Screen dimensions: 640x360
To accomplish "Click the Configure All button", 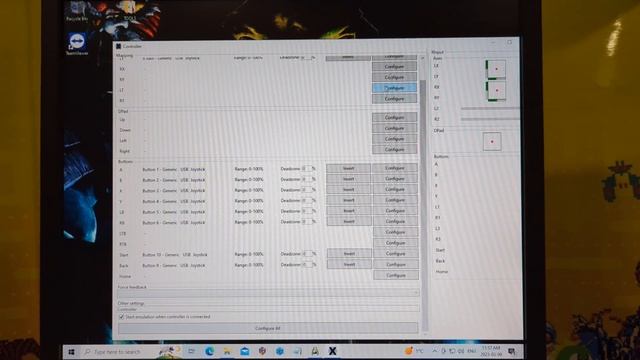I will click(268, 328).
